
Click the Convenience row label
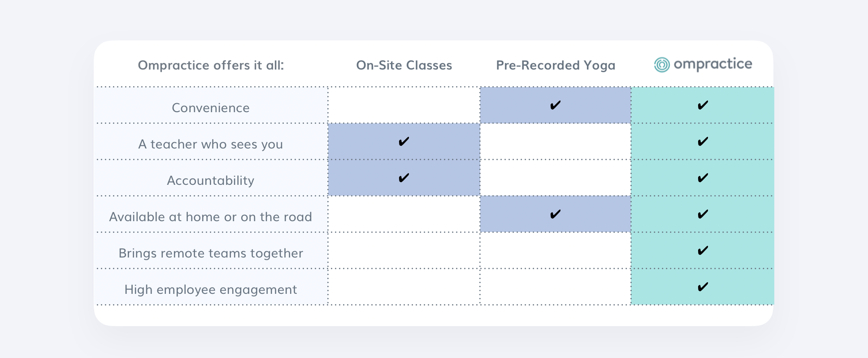(211, 108)
